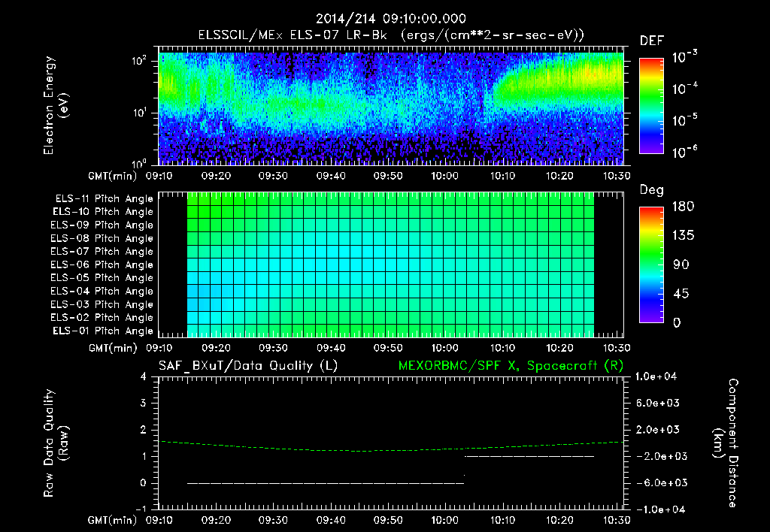Click the ELS-09 Pitch Angle row label
Viewport: 770px width, 532px height.
[102, 225]
